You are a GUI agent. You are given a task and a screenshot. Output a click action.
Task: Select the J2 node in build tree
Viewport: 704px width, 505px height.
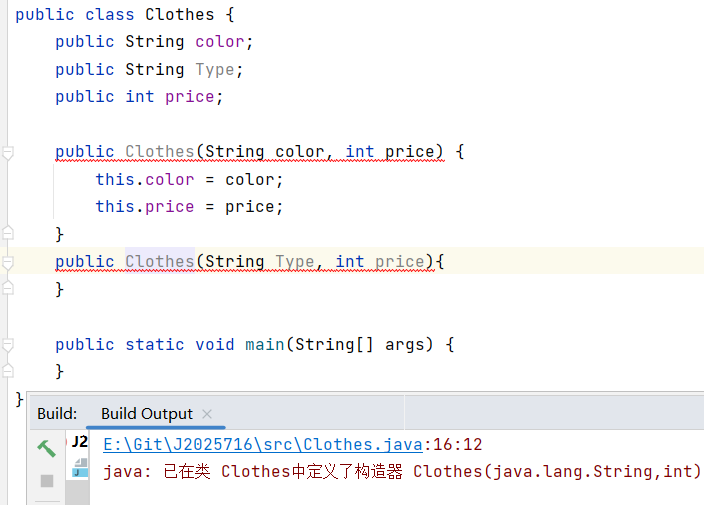pyautogui.click(x=80, y=442)
